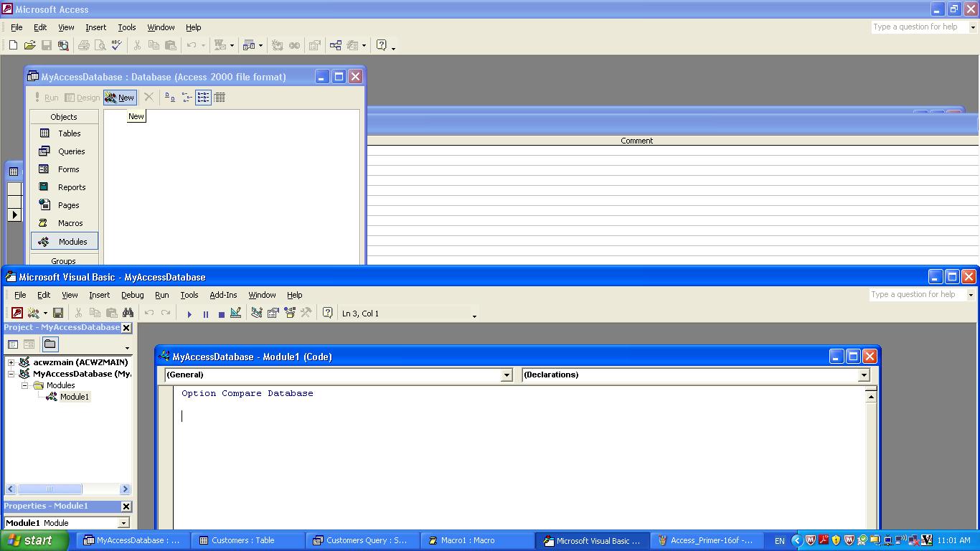Switch Database window to Details view

(220, 98)
